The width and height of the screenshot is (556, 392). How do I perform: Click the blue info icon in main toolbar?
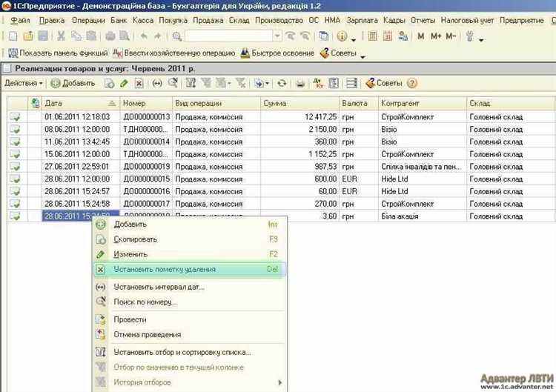coord(342,36)
